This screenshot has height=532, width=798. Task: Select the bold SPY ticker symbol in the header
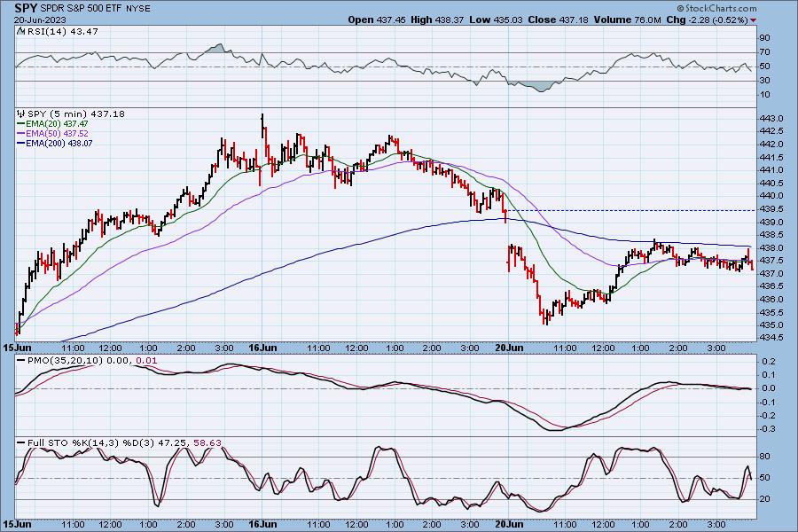[x=26, y=8]
